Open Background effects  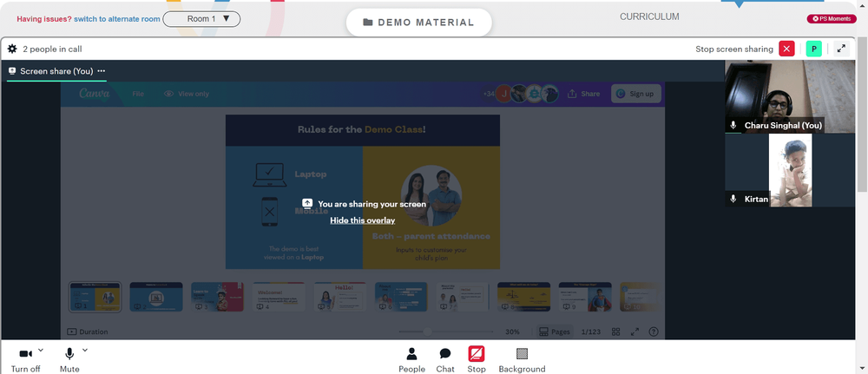pos(522,359)
